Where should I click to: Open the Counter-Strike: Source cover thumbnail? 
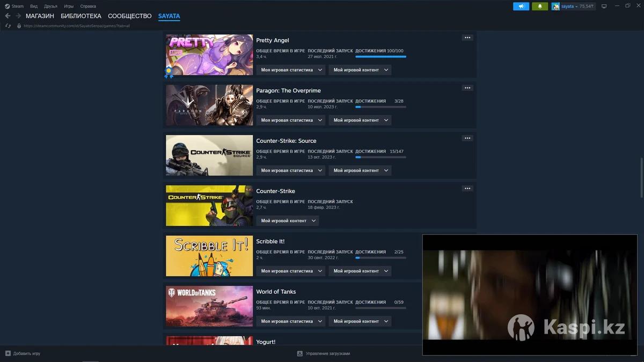[209, 156]
